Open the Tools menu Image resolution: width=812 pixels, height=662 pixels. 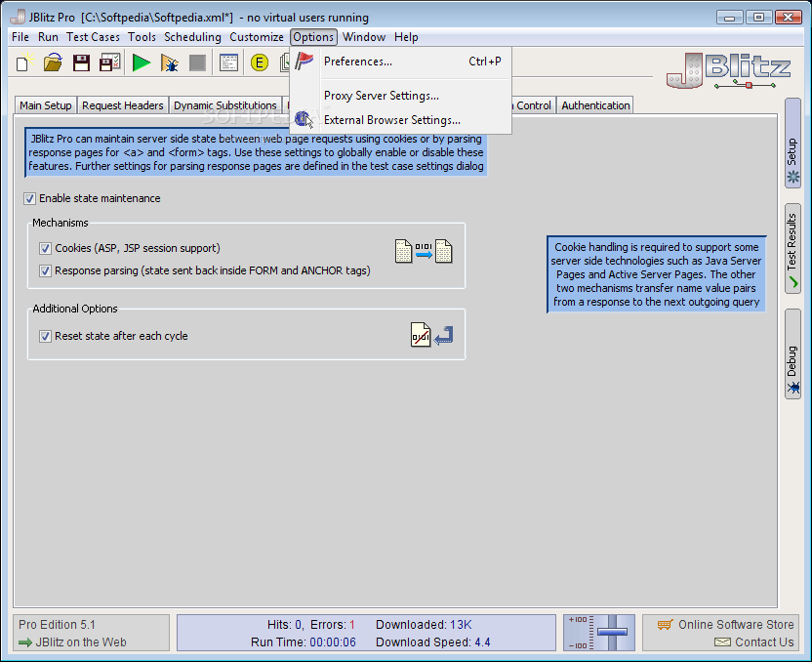pos(142,37)
